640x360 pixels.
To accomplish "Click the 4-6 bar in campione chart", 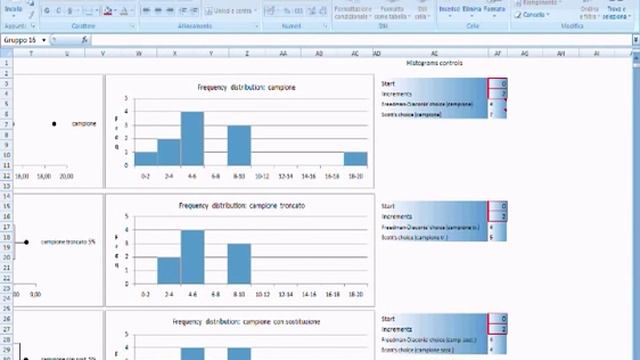I will (192, 138).
